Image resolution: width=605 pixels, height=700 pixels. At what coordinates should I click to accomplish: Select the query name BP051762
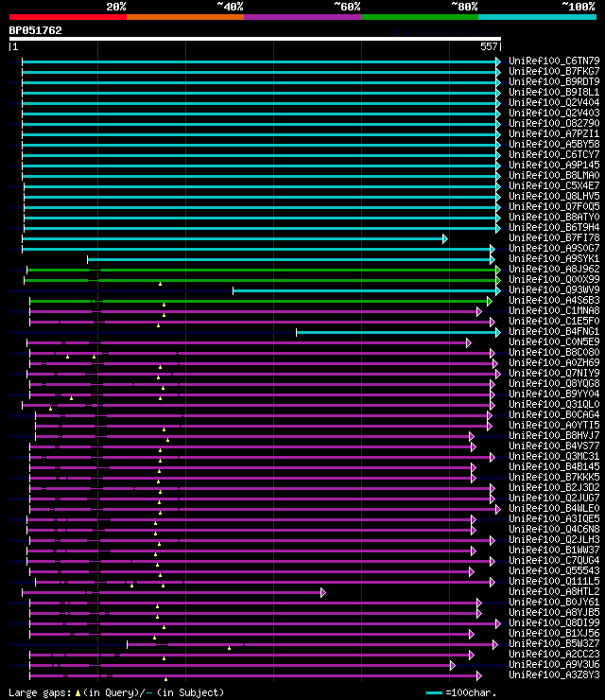click(35, 30)
